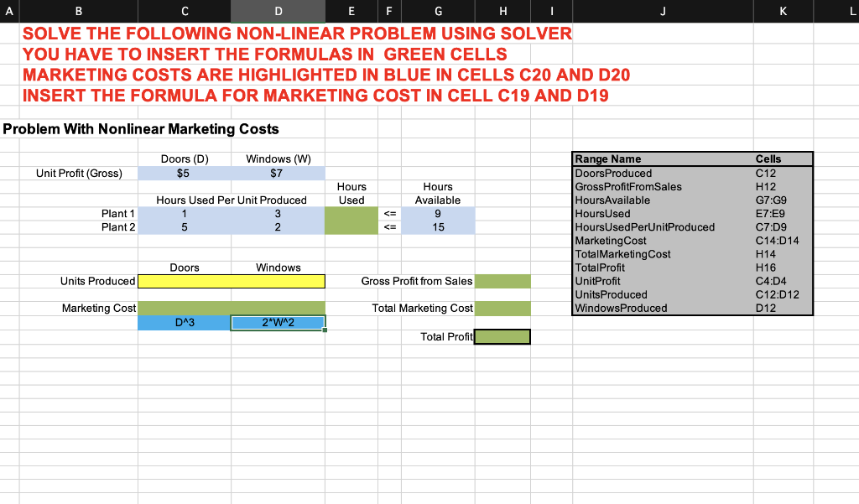Click the Hours Available value 9 cell
This screenshot has width=859, height=504.
[437, 213]
